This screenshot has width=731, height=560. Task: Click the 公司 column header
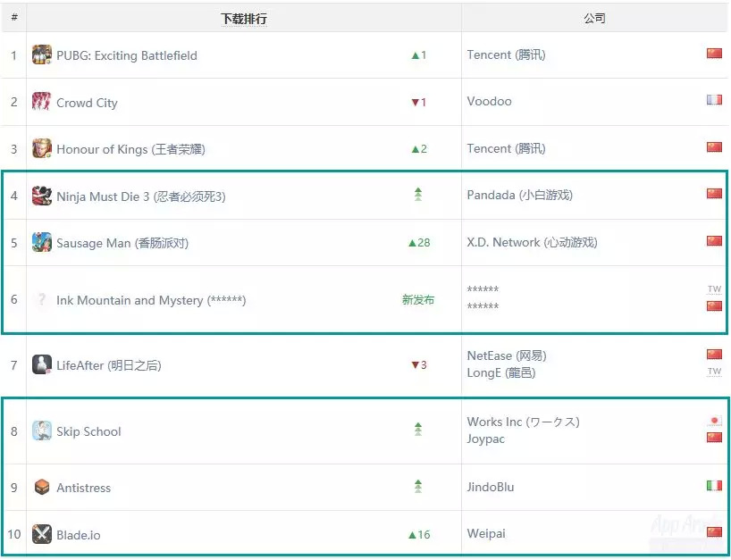pyautogui.click(x=594, y=19)
